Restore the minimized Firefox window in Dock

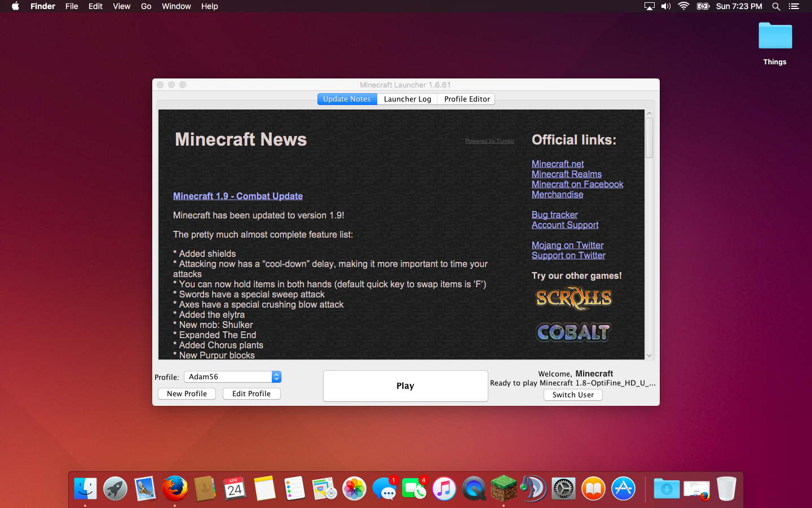coord(696,489)
